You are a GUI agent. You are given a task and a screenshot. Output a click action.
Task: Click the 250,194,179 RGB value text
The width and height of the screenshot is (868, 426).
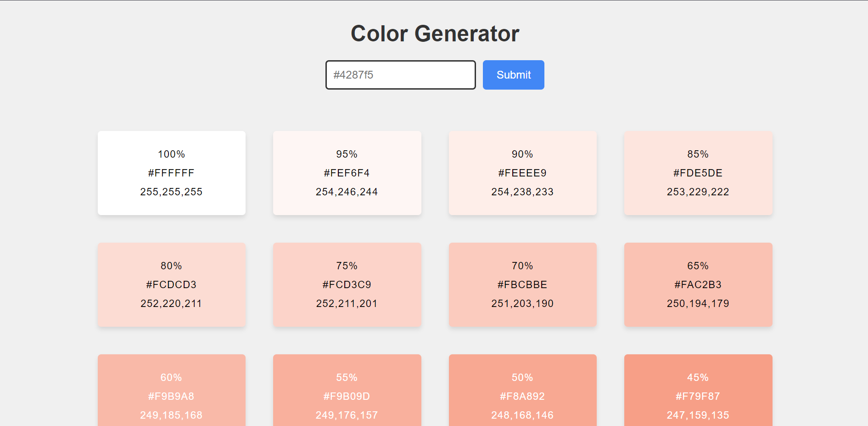point(698,304)
